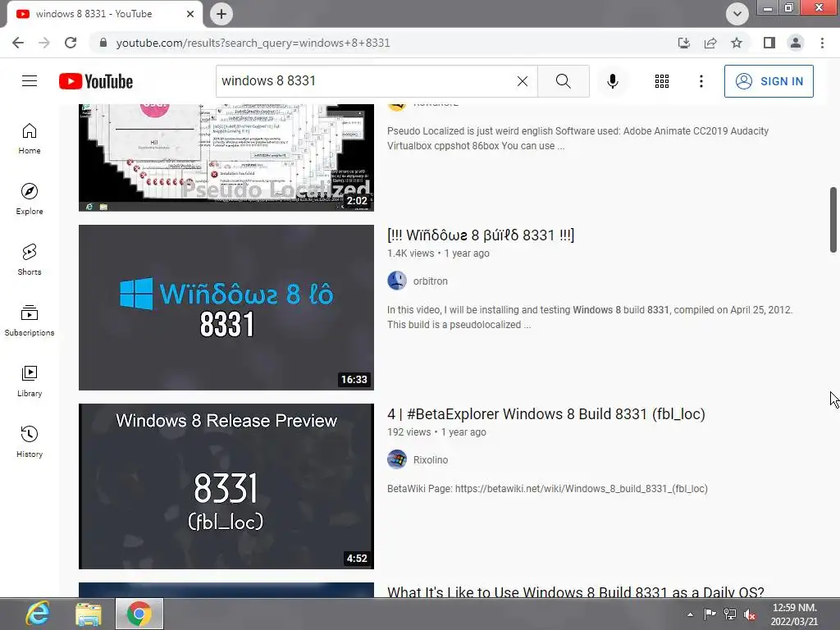The width and height of the screenshot is (840, 630).
Task: Show hidden tray icons arrow
Action: pos(690,614)
